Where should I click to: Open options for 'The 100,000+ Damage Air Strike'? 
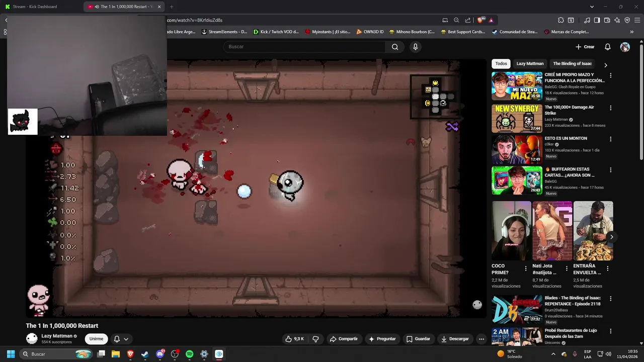[611, 108]
